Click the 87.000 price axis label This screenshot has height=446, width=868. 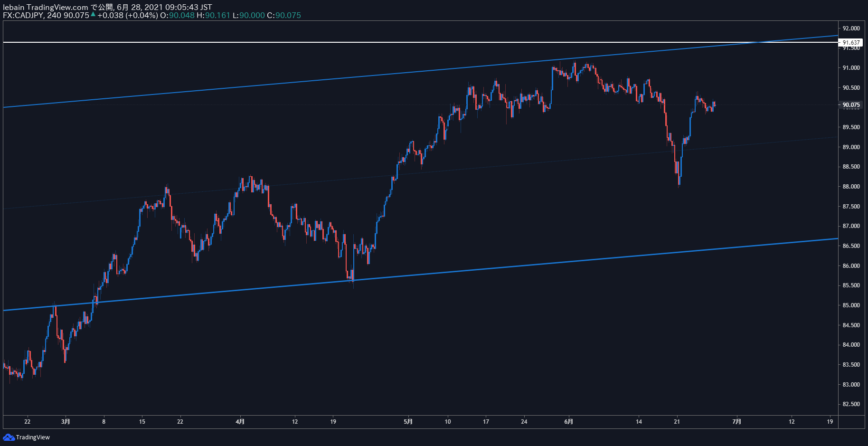tap(851, 226)
